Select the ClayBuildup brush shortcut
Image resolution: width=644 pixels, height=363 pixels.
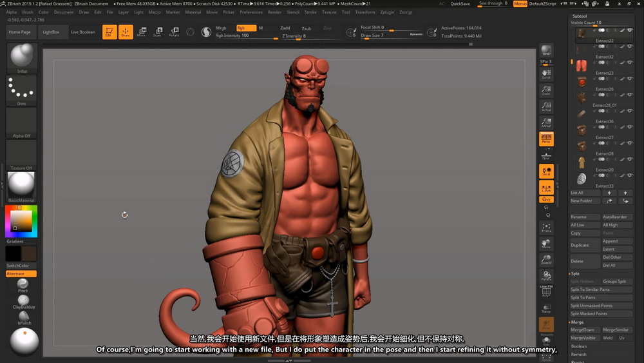(23, 301)
